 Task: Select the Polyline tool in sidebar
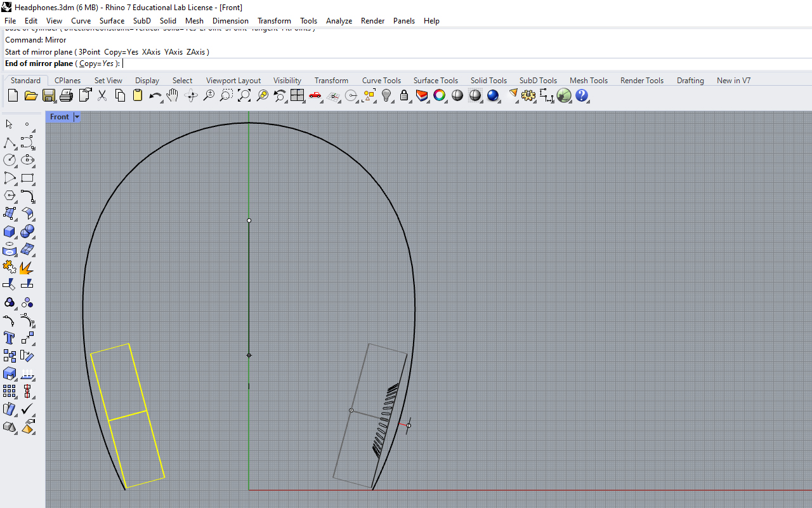[10, 142]
